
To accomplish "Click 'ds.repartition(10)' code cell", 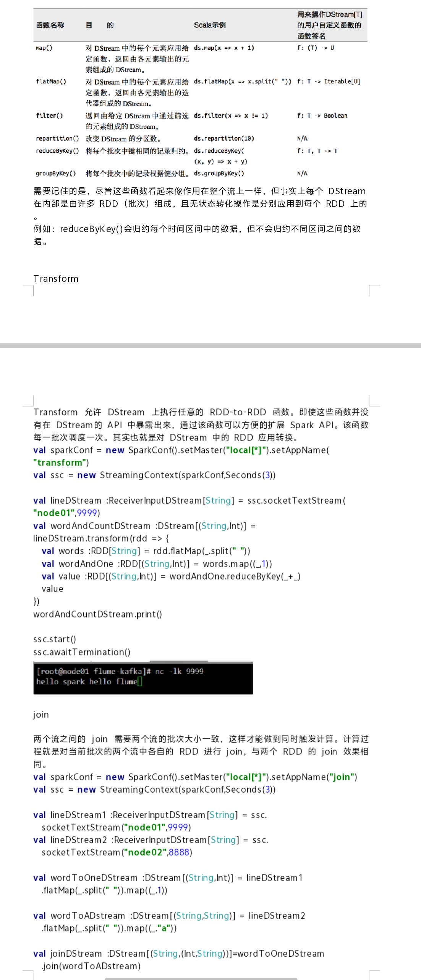I will [x=224, y=138].
